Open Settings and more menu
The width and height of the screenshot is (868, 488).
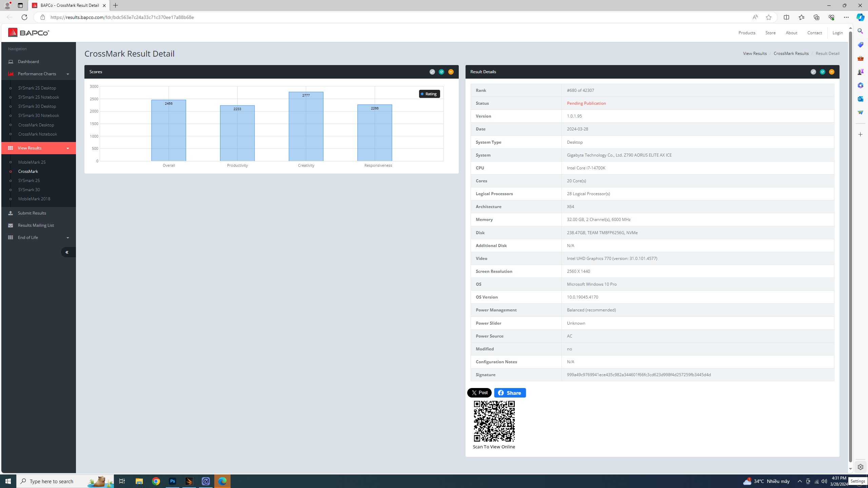point(846,17)
